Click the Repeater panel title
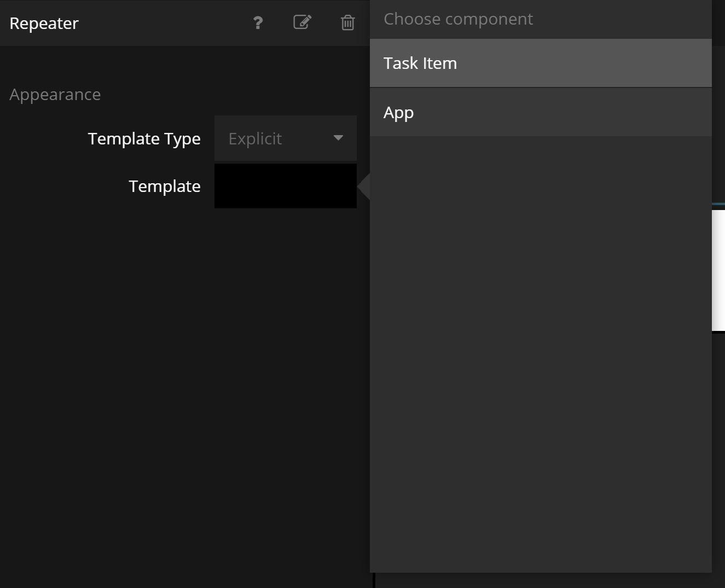The width and height of the screenshot is (725, 588). tap(44, 24)
